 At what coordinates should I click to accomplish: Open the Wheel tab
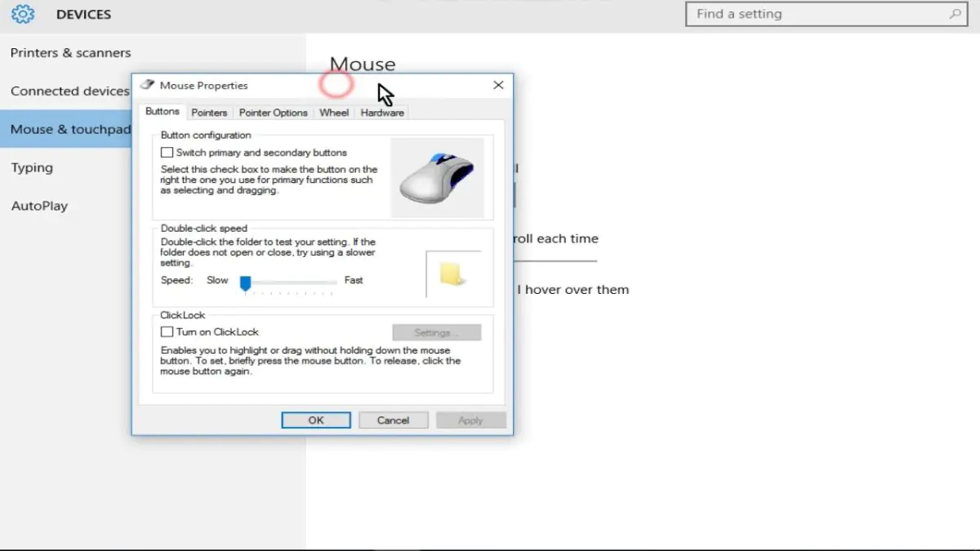coord(334,112)
